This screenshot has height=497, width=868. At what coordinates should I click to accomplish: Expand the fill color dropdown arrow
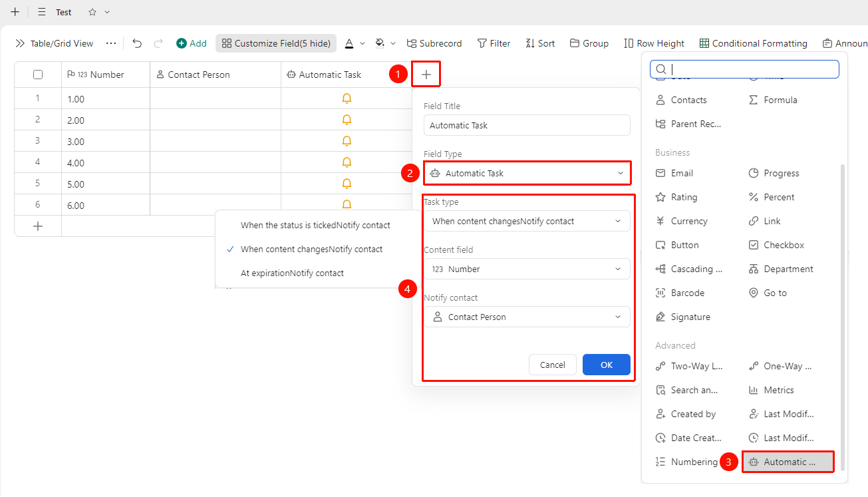(393, 43)
